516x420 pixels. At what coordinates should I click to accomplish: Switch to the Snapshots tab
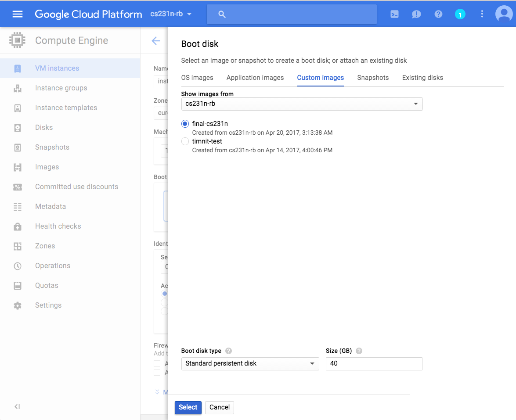click(x=373, y=78)
